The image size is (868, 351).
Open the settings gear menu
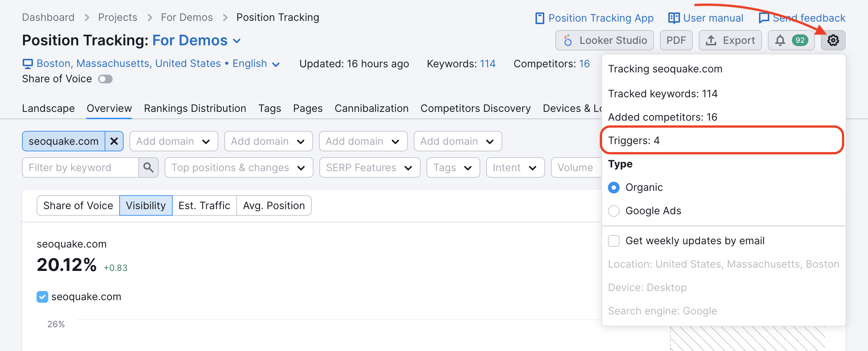pyautogui.click(x=833, y=40)
